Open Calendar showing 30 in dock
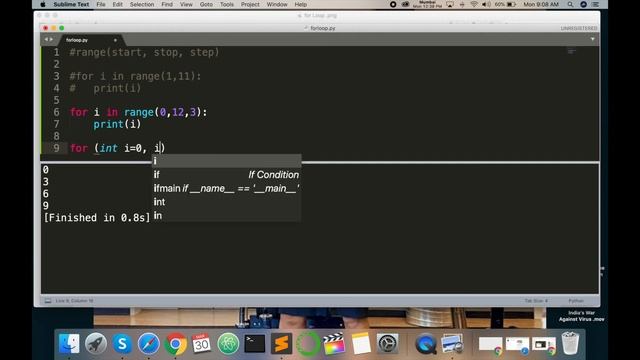Image resolution: width=640 pixels, height=360 pixels. (202, 343)
